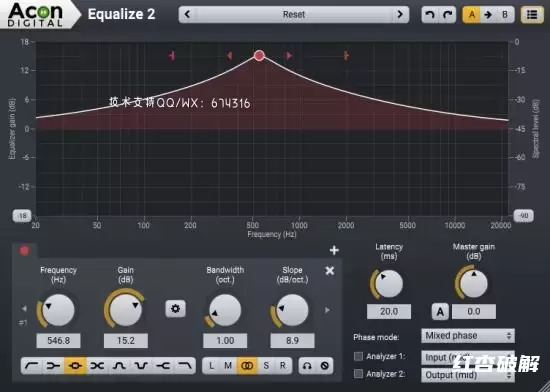Viewport: 550px width, 392px height.
Task: Open the Analyzer 2 Output (mid) dropdown
Action: pyautogui.click(x=468, y=375)
